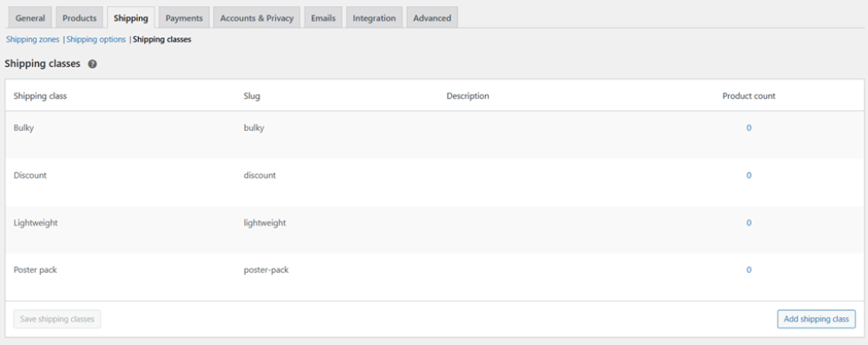Click the Add shipping class button
Viewport: 868px width, 345px height.
pyautogui.click(x=817, y=319)
